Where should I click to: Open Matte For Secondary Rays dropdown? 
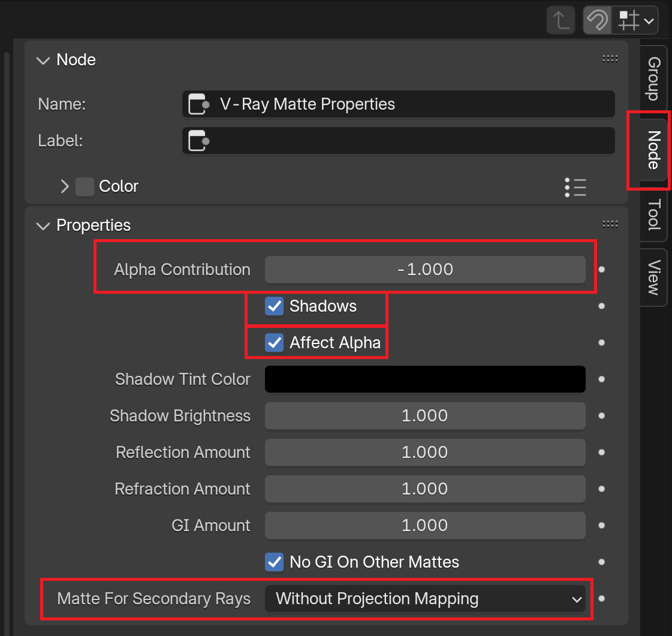(425, 599)
